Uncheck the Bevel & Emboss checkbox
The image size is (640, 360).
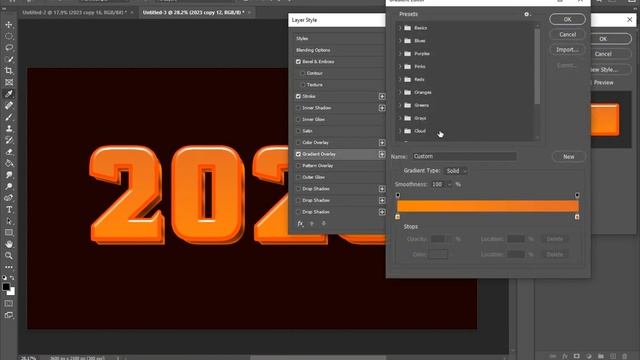tap(298, 62)
